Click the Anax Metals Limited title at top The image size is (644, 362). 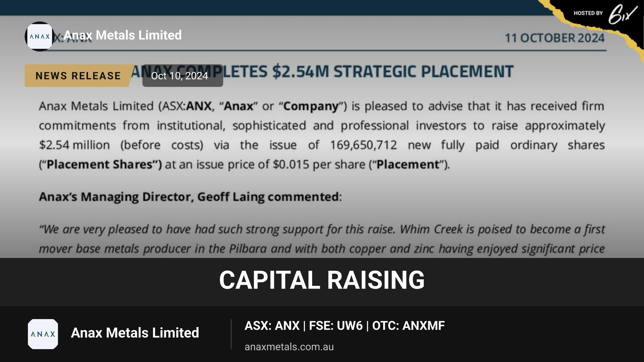[123, 35]
